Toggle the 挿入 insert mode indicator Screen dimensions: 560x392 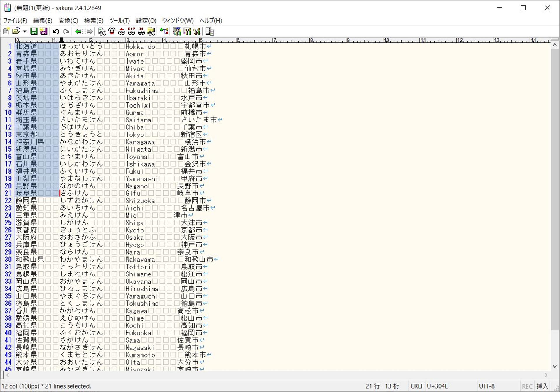coord(542,386)
